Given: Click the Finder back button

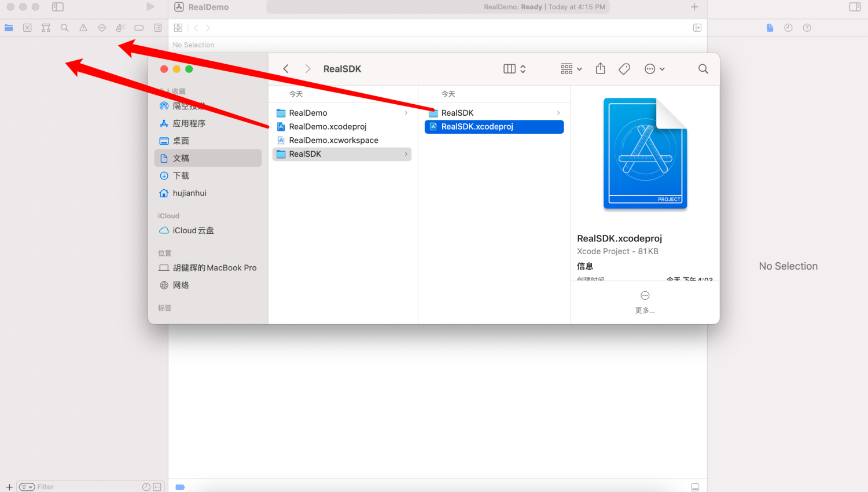Looking at the screenshot, I should point(286,69).
